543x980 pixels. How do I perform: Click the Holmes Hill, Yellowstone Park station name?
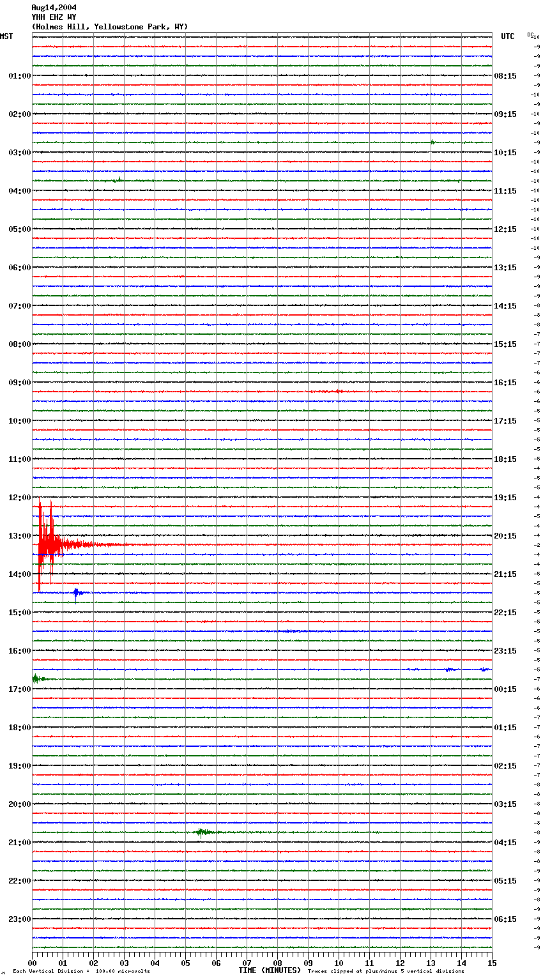[110, 27]
